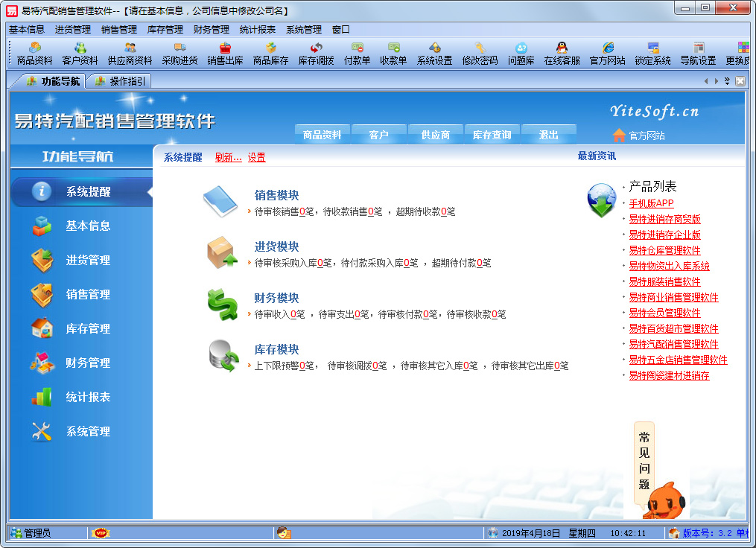Switch to the 功能导航 tab
The image size is (756, 548).
(x=53, y=81)
